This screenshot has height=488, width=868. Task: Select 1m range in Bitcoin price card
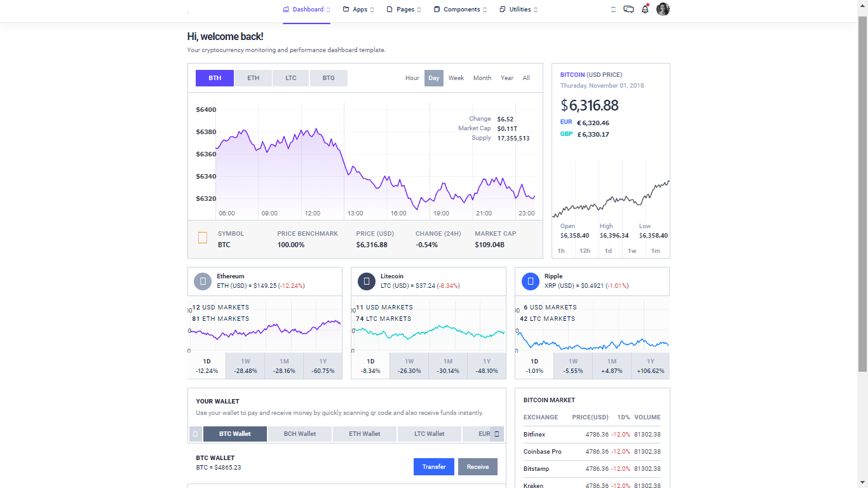(x=655, y=251)
